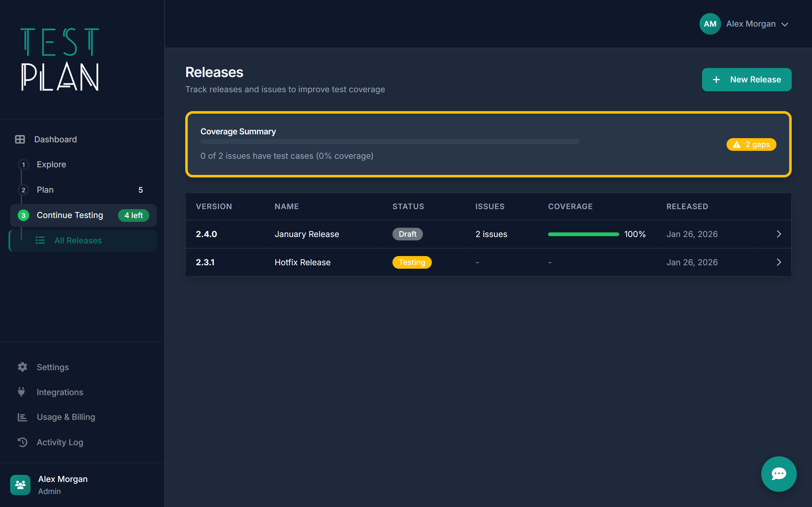Click the Dashboard grid icon
Viewport: 812px width, 507px height.
pos(21,139)
